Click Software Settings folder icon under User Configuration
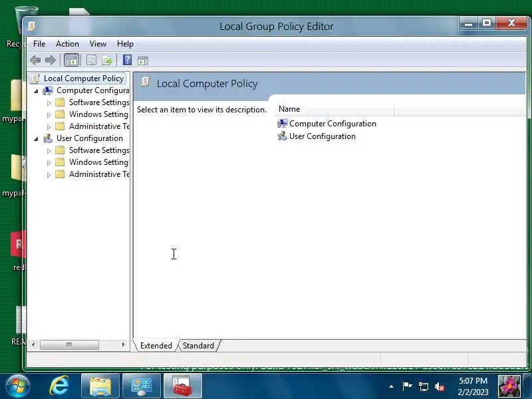This screenshot has width=532, height=399. [x=60, y=150]
